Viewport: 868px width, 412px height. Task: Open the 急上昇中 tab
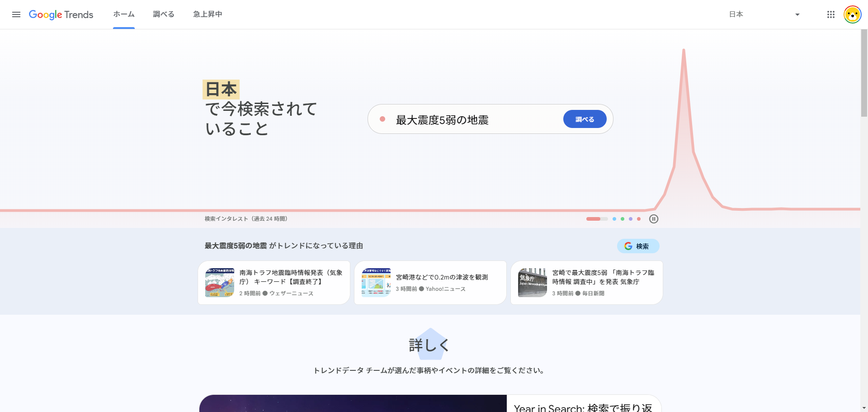(208, 14)
